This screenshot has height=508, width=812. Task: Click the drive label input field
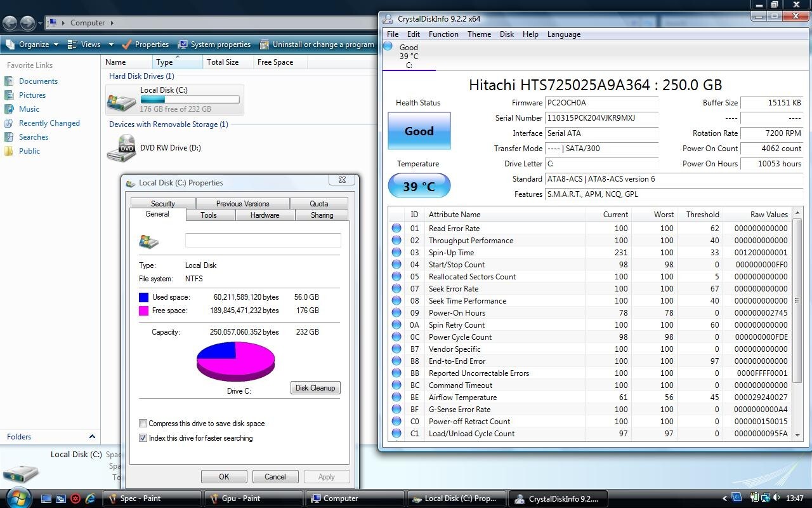[x=263, y=241]
